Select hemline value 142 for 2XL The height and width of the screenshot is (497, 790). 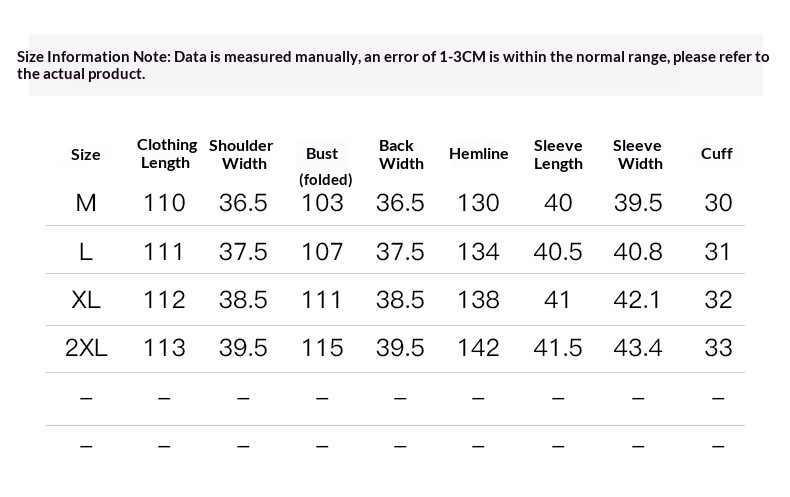(478, 347)
